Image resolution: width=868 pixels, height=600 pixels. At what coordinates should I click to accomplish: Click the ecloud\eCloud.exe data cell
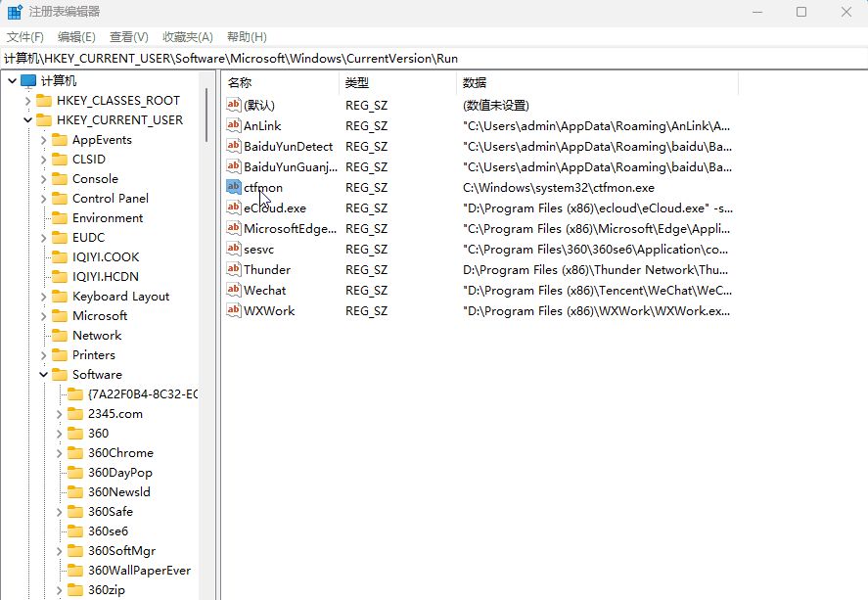pos(598,208)
